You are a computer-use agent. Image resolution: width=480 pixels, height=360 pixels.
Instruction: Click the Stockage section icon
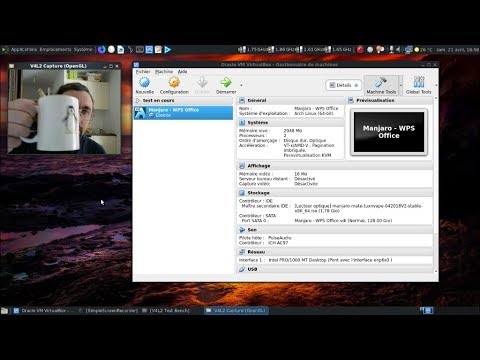(x=242, y=193)
